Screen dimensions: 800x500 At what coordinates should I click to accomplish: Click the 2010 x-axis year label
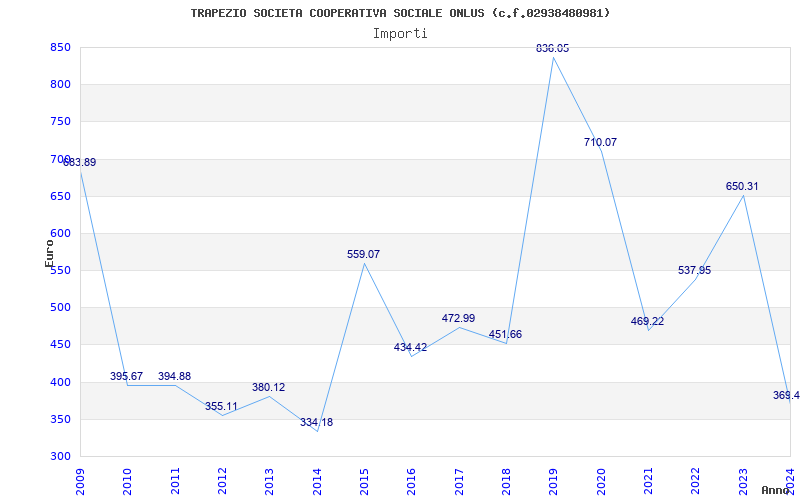point(128,482)
